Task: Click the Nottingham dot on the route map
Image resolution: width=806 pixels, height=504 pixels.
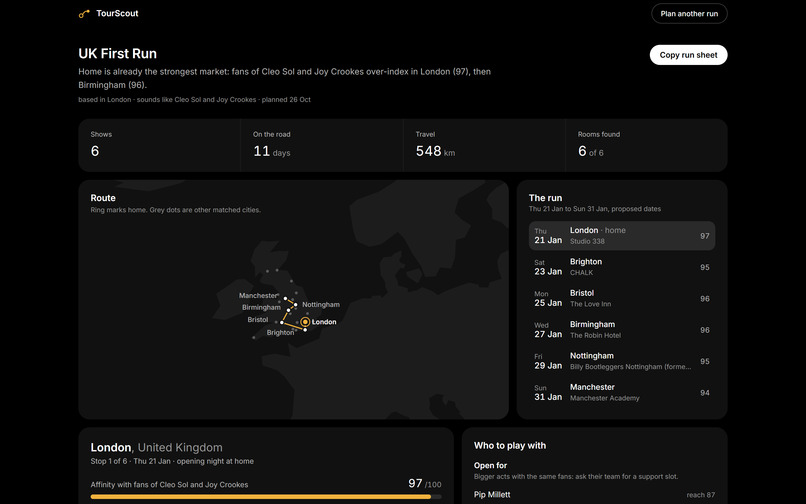Action: [x=296, y=304]
